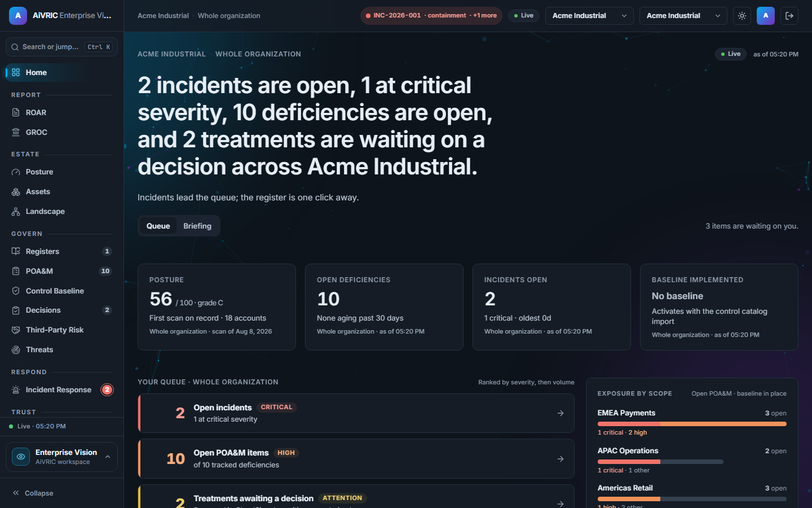
Task: Open the Open incidents queue row
Action: pyautogui.click(x=356, y=413)
